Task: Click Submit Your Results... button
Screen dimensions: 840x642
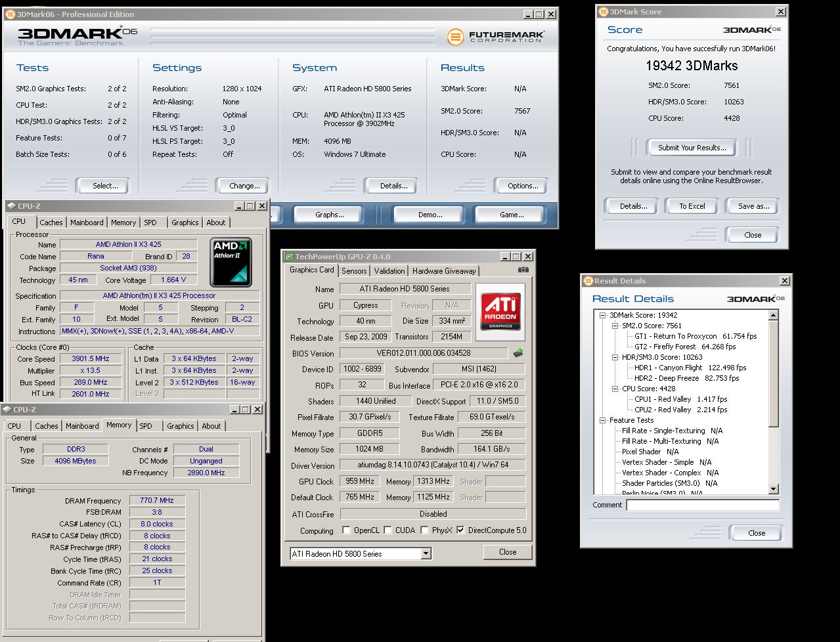Action: click(692, 148)
